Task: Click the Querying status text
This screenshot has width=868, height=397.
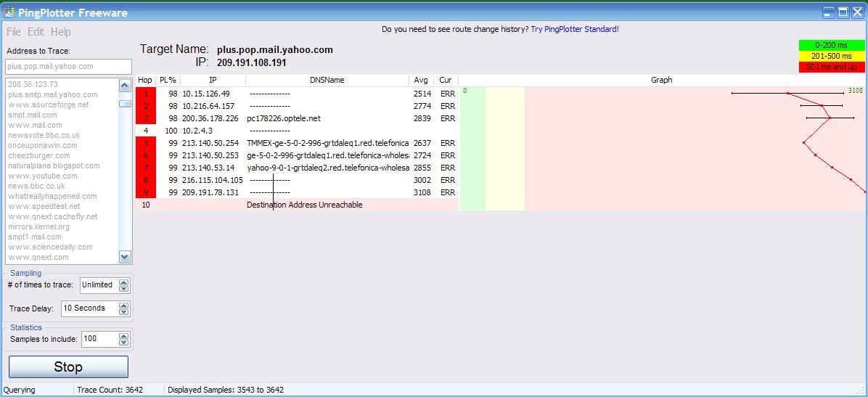Action: (20, 390)
